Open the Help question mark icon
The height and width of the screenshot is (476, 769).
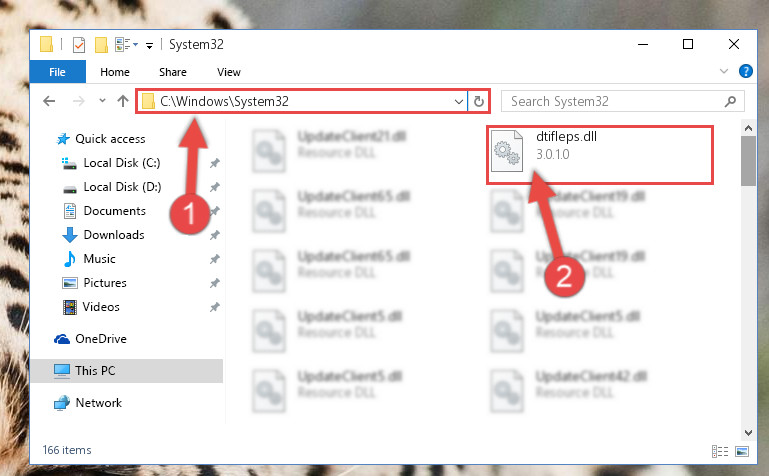(x=745, y=72)
